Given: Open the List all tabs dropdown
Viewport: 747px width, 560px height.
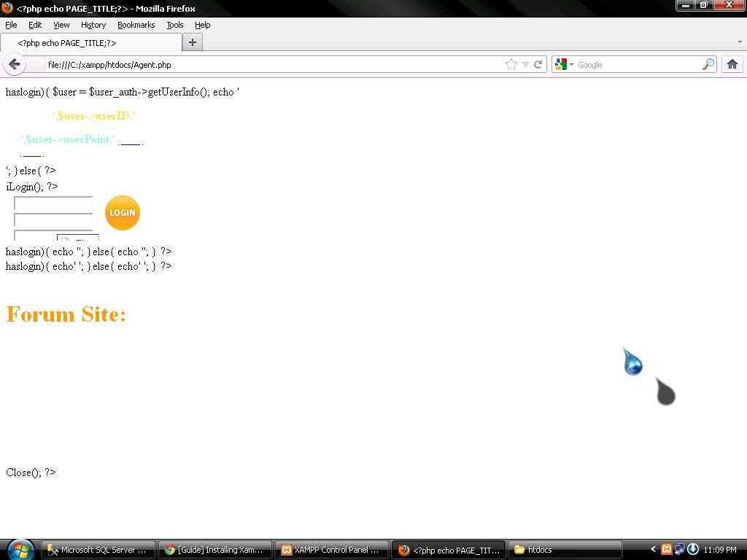Looking at the screenshot, I should click(740, 42).
